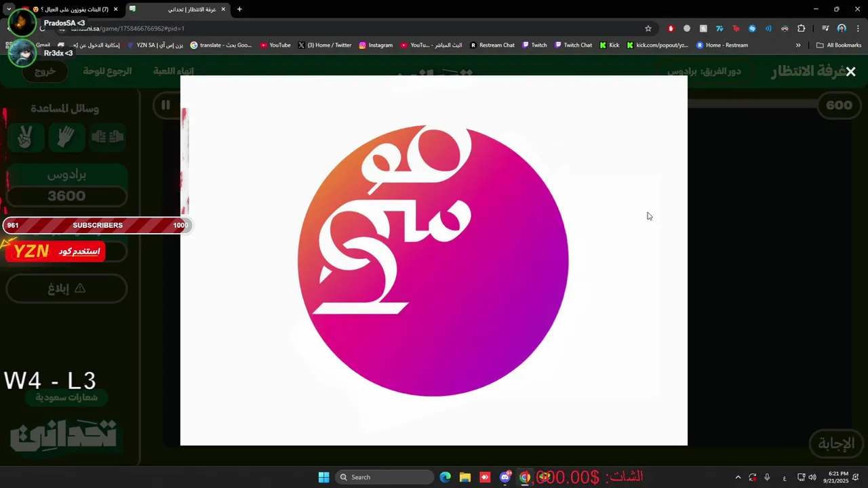Open Home - Restream bookmark
The height and width of the screenshot is (488, 868).
click(x=722, y=45)
